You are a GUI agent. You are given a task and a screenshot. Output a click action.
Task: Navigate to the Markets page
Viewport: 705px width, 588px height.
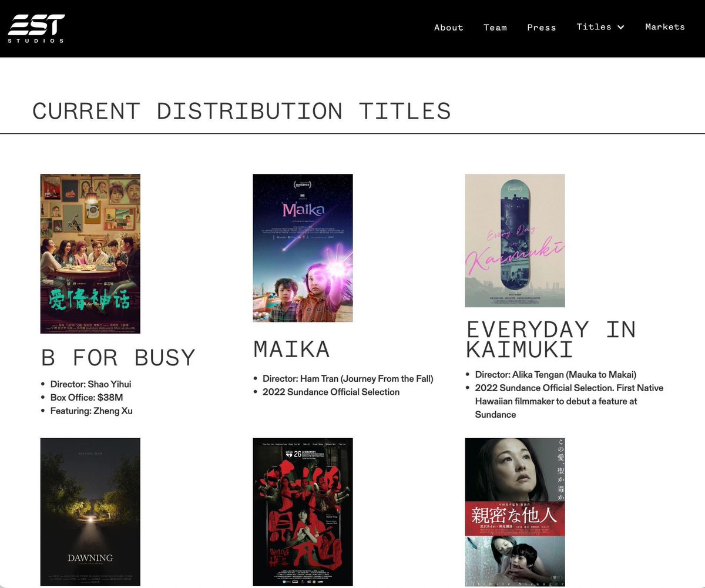coord(664,27)
